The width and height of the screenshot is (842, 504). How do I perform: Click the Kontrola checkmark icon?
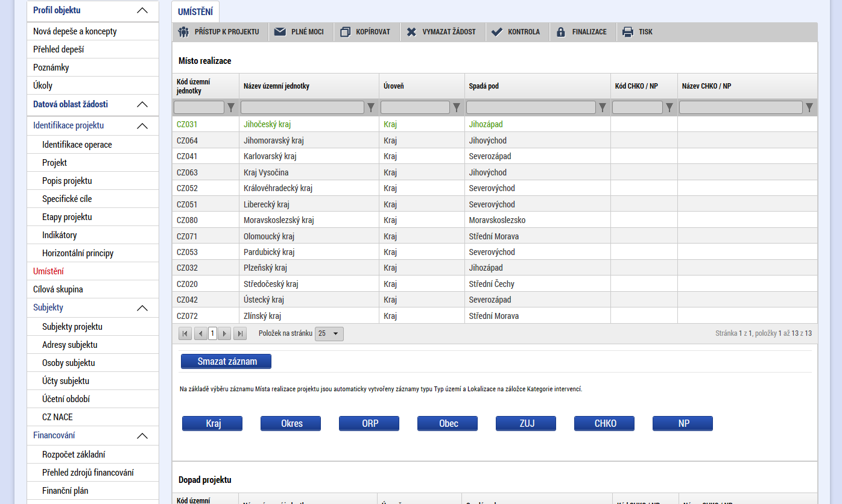(x=497, y=32)
